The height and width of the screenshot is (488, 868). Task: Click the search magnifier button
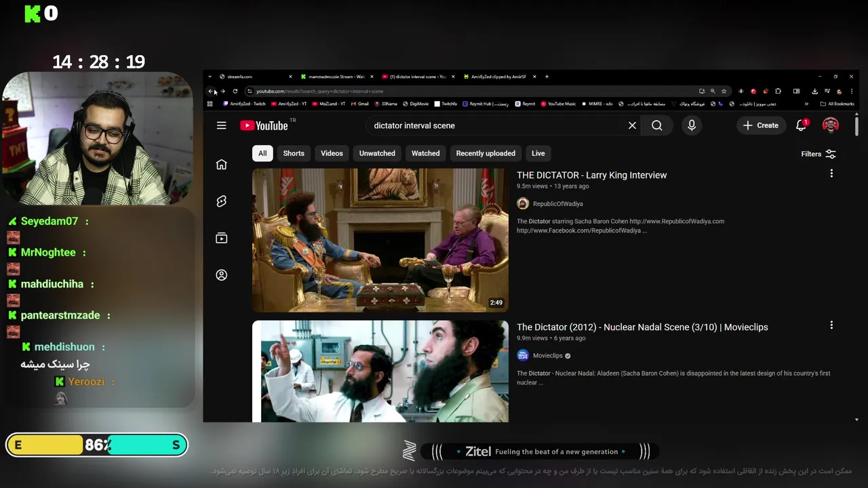coord(657,125)
